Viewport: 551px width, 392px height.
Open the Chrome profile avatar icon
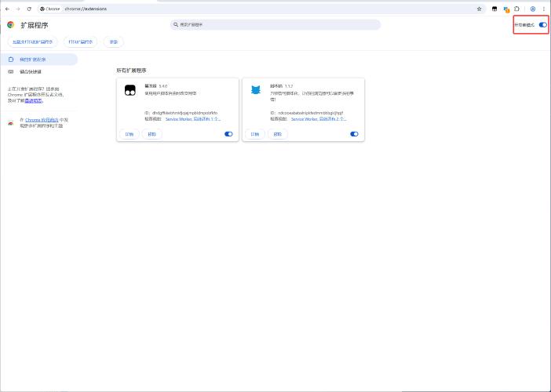(x=533, y=9)
